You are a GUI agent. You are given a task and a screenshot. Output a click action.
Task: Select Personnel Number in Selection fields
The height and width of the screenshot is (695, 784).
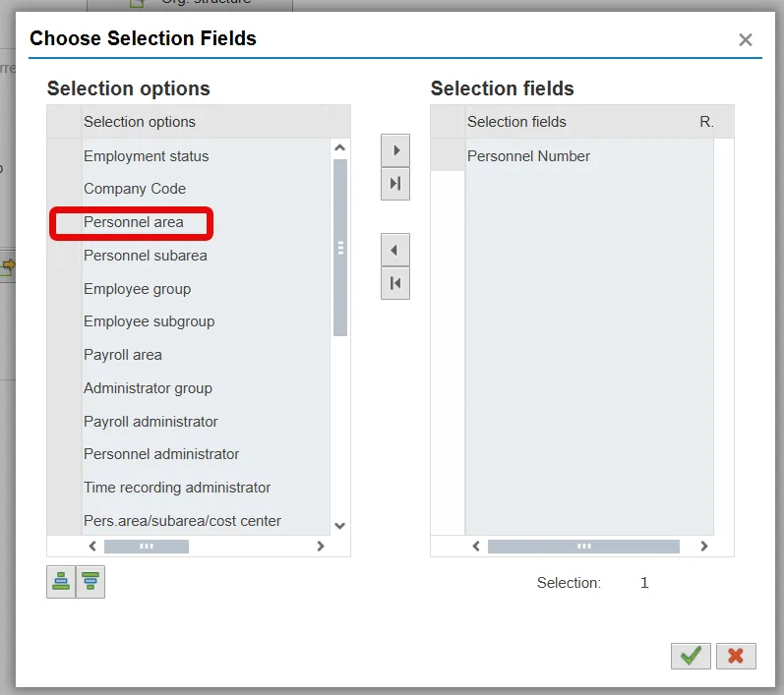tap(528, 156)
